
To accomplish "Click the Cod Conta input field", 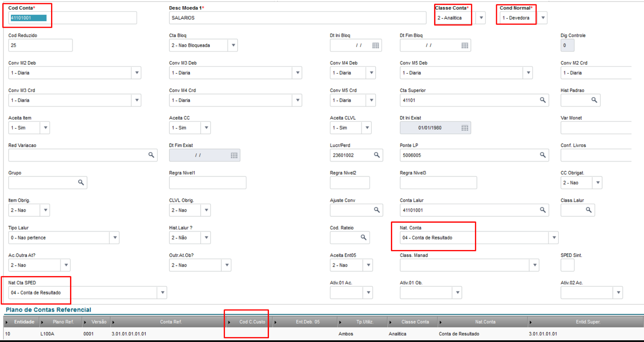I will click(x=73, y=18).
